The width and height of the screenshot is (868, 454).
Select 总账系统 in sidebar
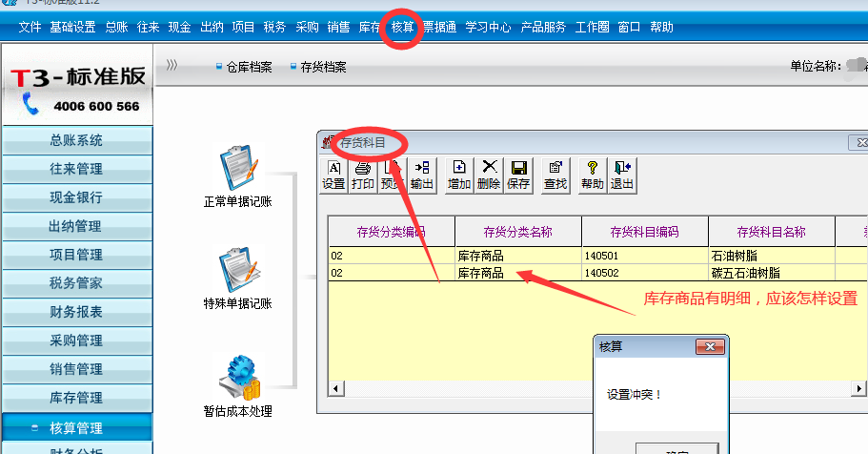(x=77, y=140)
